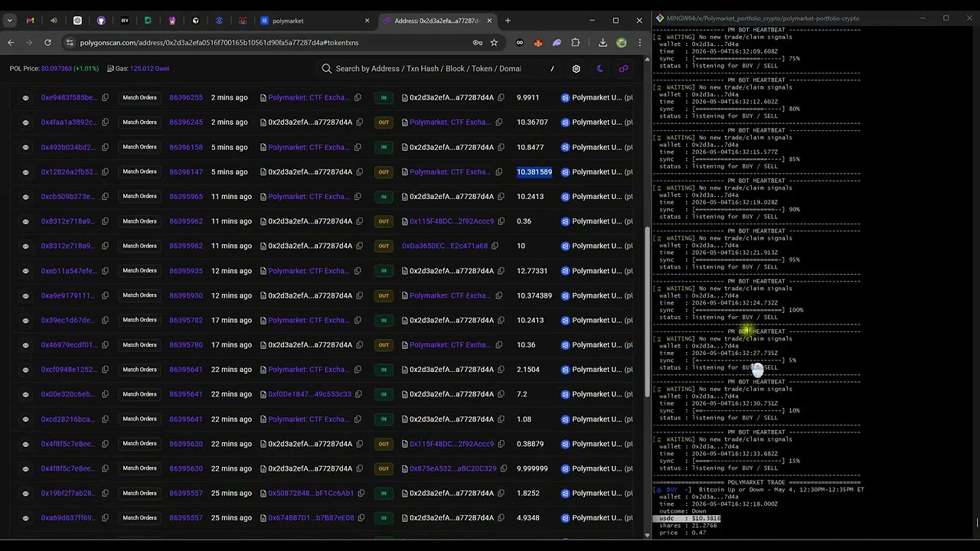Click the polygonscan page vertical scrollbar
Image resolution: width=980 pixels, height=551 pixels.
point(647,311)
